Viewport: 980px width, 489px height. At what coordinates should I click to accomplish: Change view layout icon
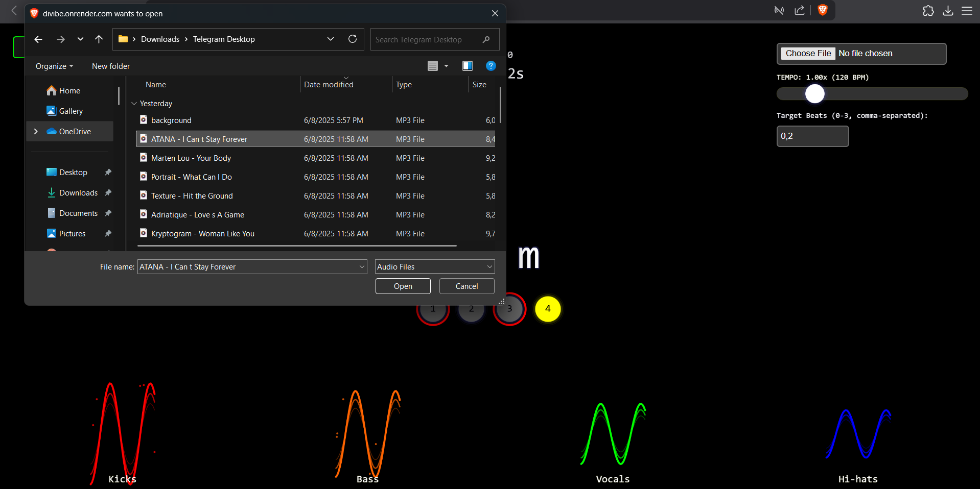pos(433,66)
